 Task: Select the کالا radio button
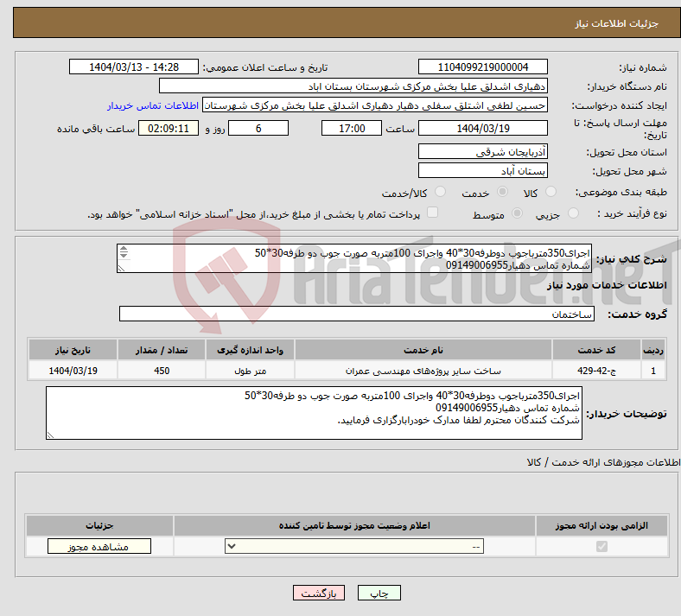click(551, 192)
